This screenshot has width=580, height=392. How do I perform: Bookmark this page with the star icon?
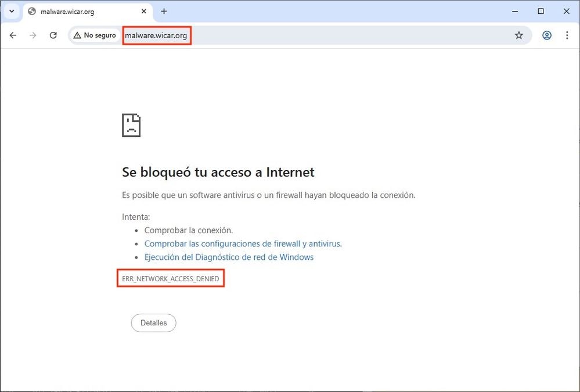click(x=519, y=35)
